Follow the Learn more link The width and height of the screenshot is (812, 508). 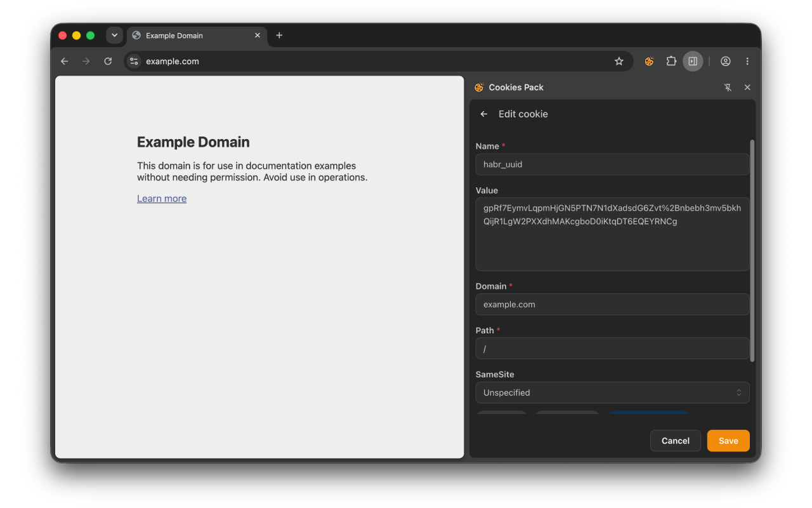pyautogui.click(x=162, y=199)
